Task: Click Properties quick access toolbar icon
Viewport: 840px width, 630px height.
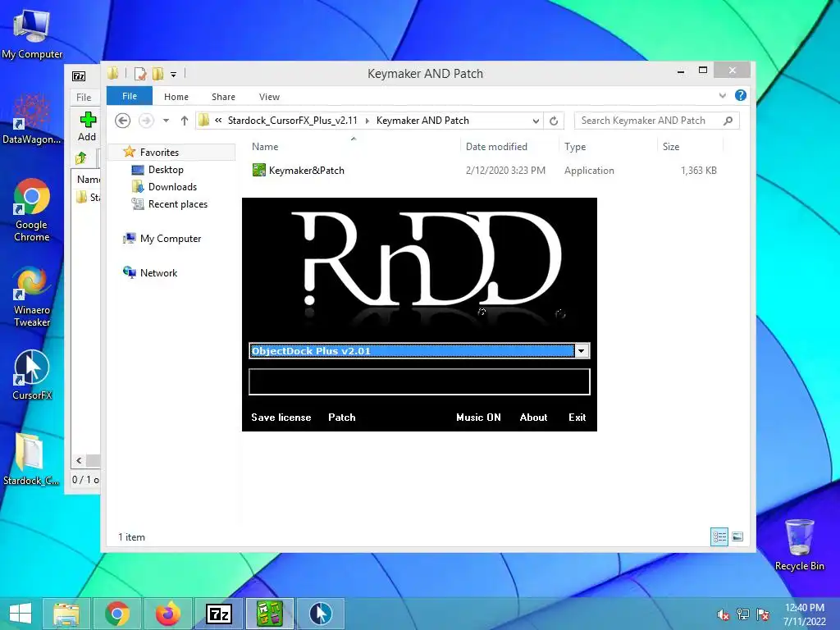Action: coord(140,73)
